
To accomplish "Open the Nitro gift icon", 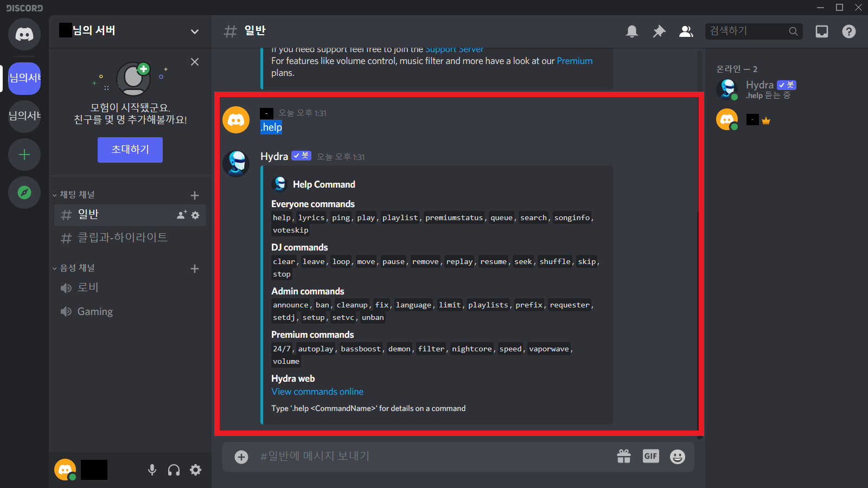I will pos(624,457).
